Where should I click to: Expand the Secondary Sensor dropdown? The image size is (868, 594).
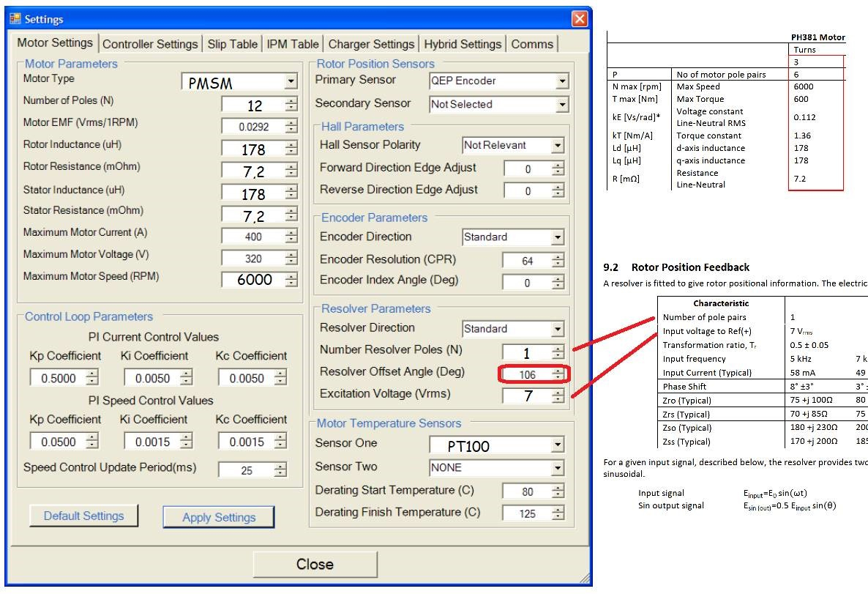(x=561, y=105)
